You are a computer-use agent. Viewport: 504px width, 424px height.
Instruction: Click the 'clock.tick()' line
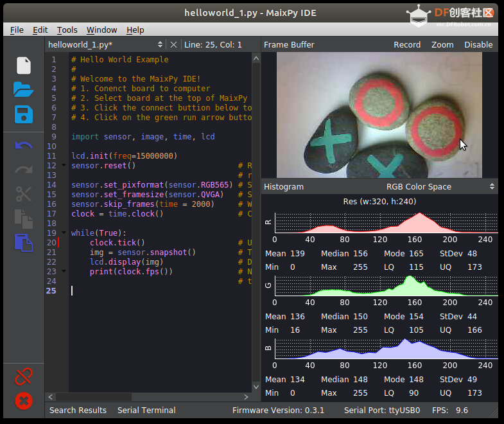(x=117, y=243)
